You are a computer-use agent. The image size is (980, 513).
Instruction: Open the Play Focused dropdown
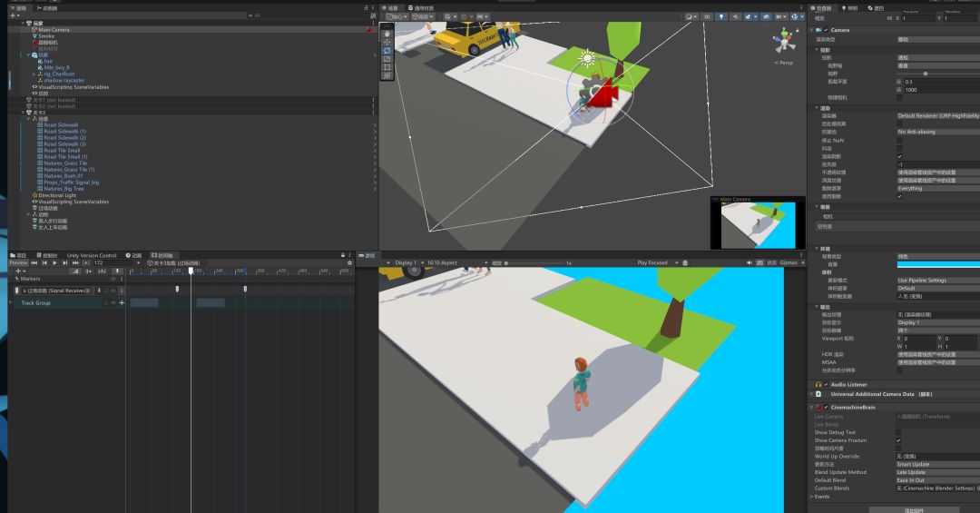point(657,263)
